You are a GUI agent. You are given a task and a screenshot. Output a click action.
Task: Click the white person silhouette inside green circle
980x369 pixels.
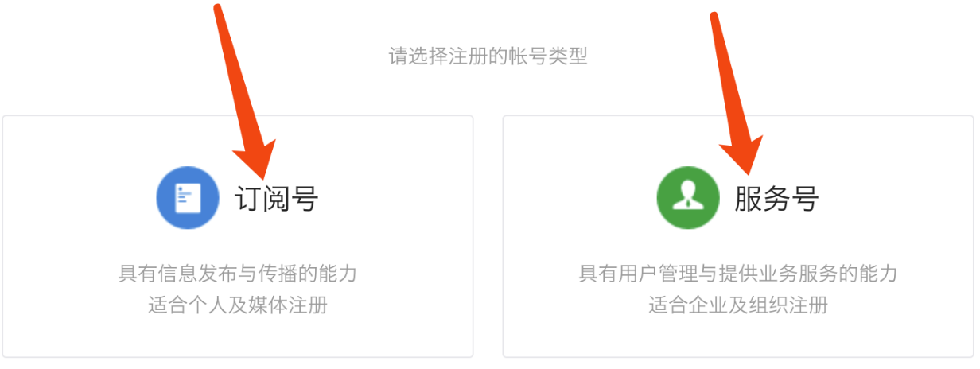pyautogui.click(x=687, y=199)
